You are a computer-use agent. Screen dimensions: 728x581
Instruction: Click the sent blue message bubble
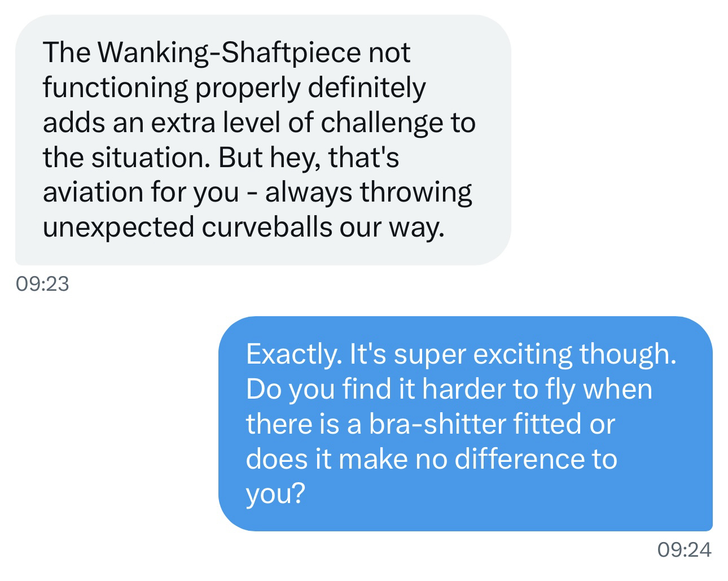465,423
